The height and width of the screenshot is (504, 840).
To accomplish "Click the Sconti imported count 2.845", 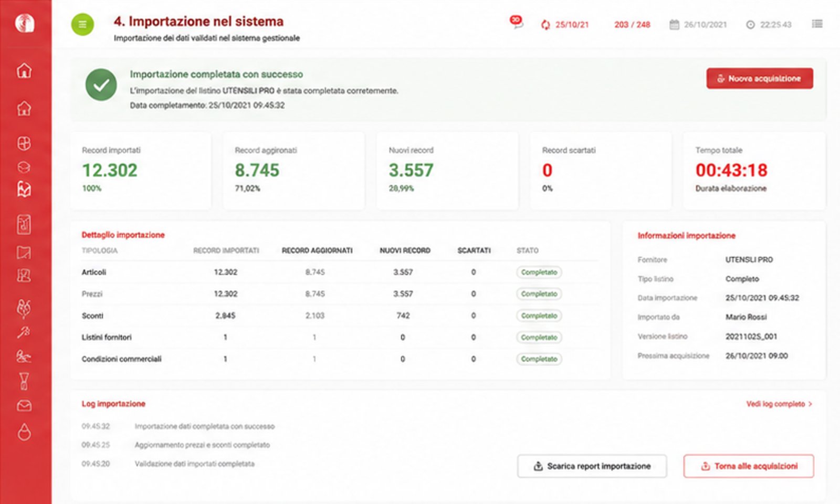I will [225, 316].
